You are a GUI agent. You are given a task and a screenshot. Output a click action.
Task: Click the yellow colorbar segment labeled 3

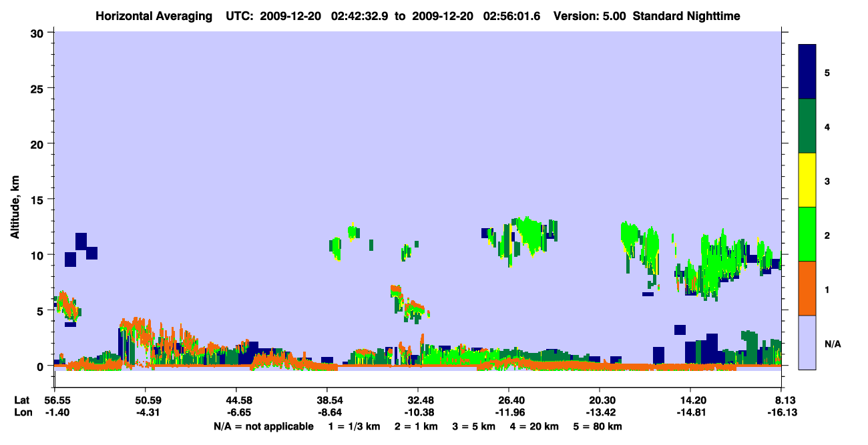[x=807, y=180]
